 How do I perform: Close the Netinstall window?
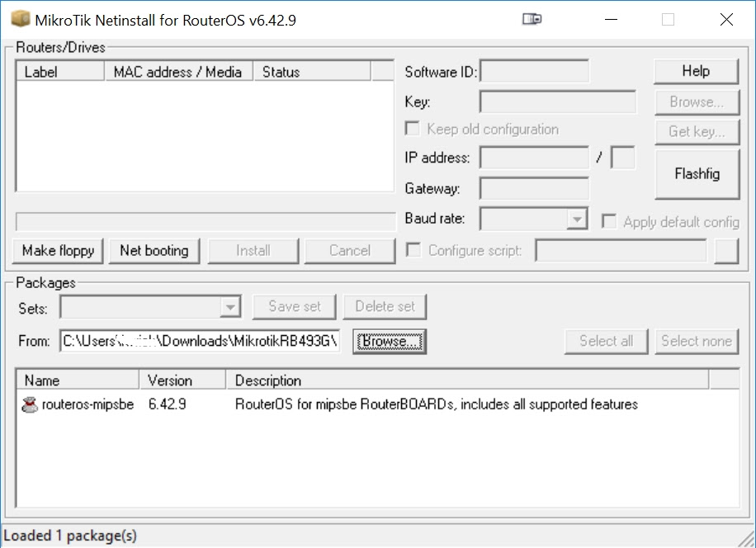pyautogui.click(x=726, y=19)
